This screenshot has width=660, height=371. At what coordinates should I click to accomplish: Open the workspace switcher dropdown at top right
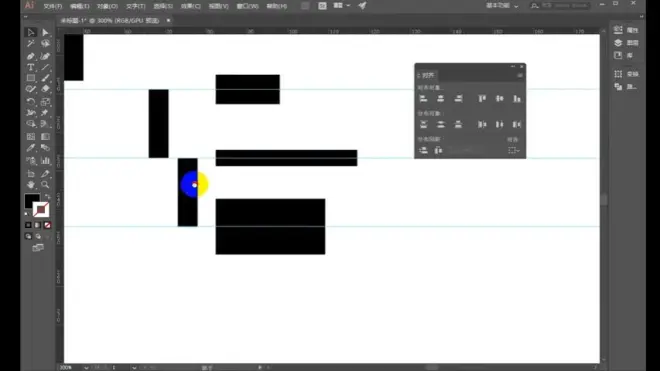pyautogui.click(x=502, y=6)
